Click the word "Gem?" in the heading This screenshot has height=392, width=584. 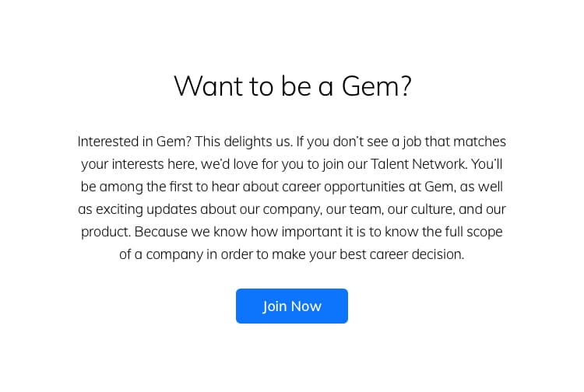pyautogui.click(x=376, y=86)
